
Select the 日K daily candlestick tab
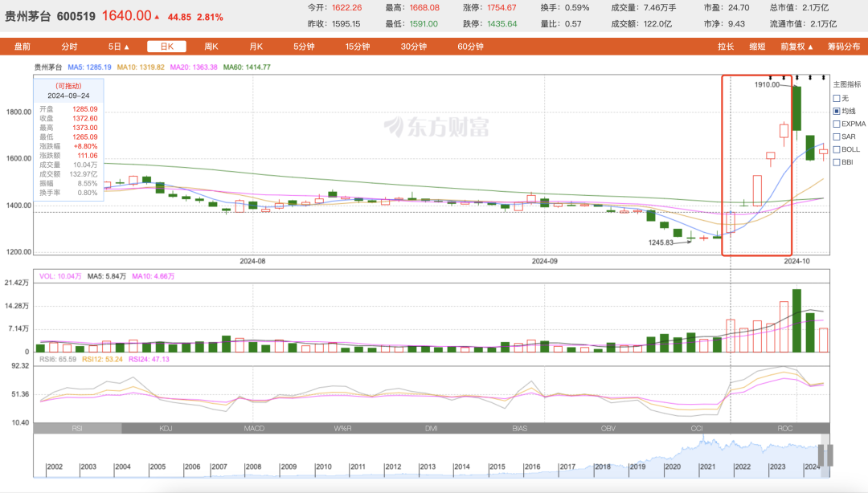coord(166,47)
